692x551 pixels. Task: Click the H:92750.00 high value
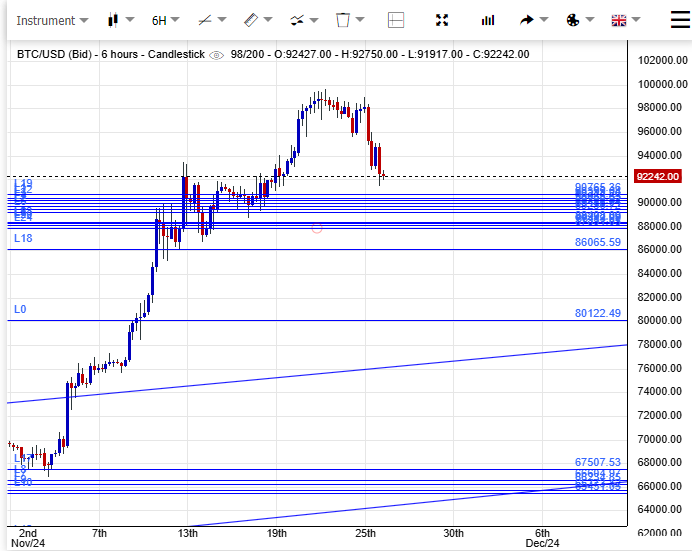tap(369, 54)
